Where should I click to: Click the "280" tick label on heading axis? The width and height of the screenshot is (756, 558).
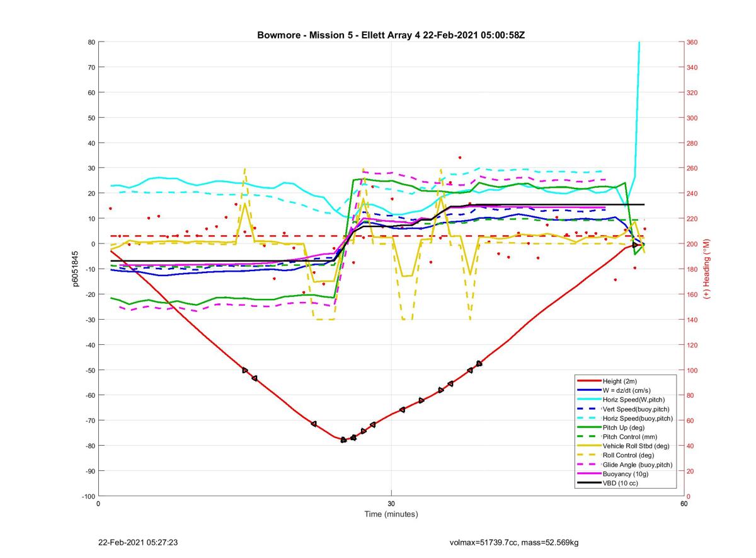click(x=692, y=143)
